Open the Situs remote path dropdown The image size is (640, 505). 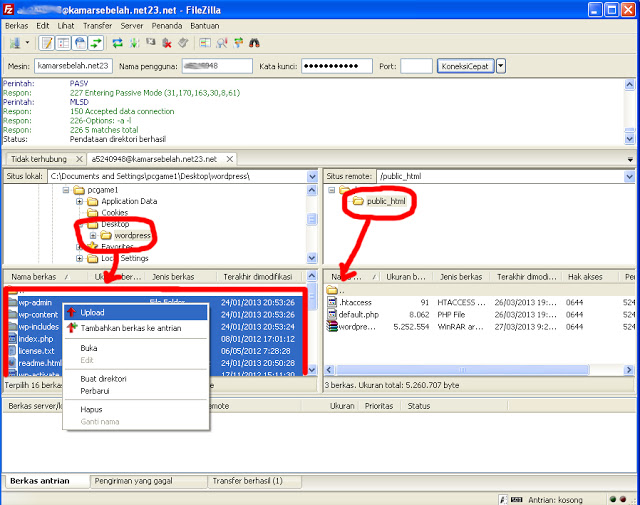[629, 176]
